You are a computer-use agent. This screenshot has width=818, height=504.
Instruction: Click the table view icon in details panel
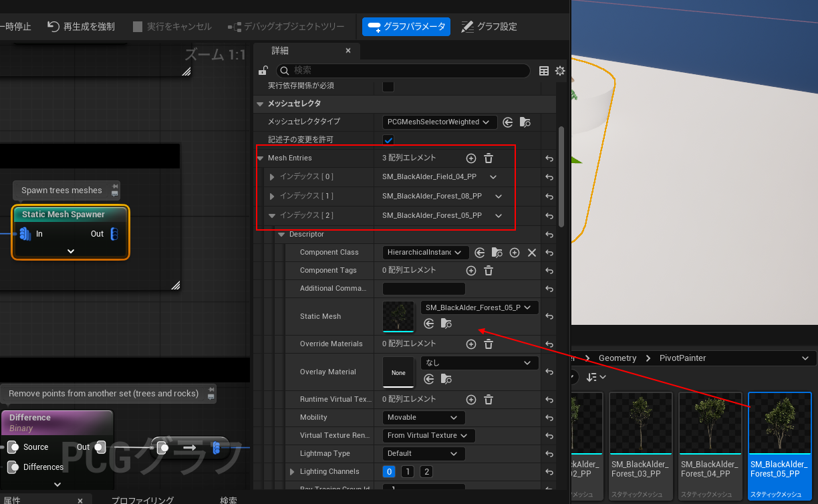pos(544,71)
